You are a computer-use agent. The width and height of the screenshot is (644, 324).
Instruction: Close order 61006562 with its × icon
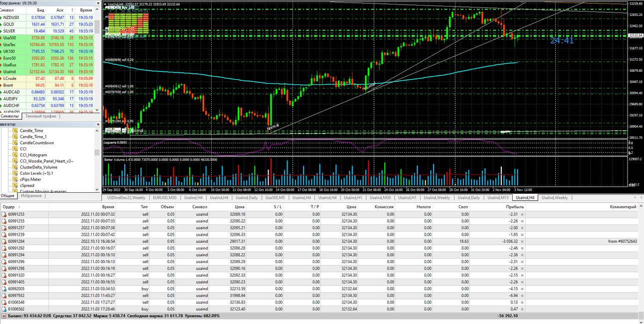click(x=522, y=309)
